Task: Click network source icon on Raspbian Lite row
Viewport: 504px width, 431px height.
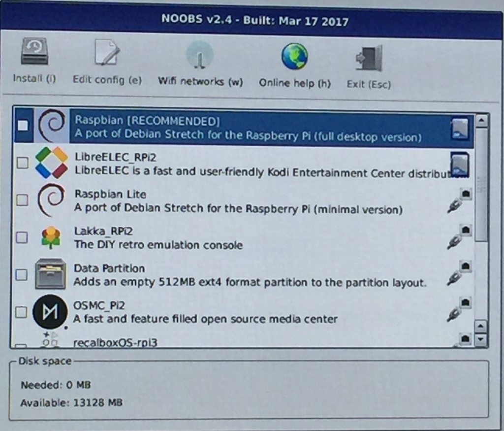Action: click(460, 200)
